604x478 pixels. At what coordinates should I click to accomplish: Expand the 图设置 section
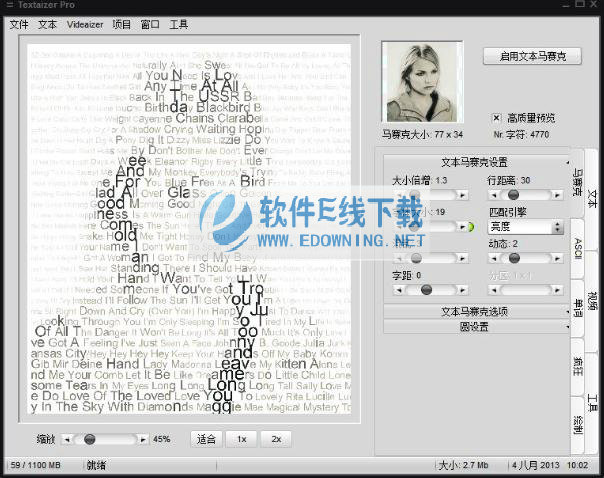click(x=477, y=327)
